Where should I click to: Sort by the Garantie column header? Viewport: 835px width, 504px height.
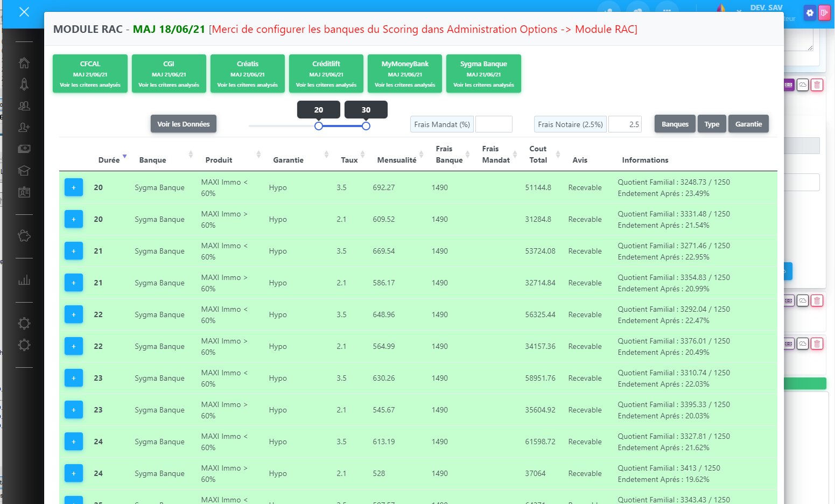pyautogui.click(x=288, y=160)
